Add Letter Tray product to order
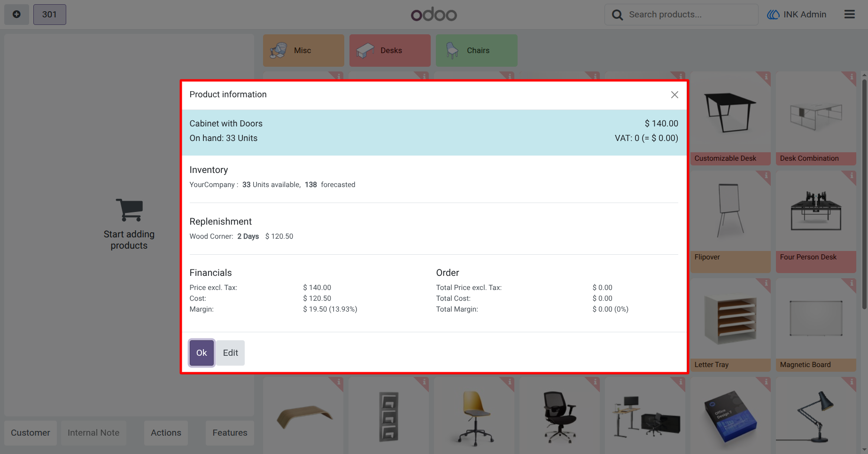Image resolution: width=868 pixels, height=454 pixels. pyautogui.click(x=730, y=325)
